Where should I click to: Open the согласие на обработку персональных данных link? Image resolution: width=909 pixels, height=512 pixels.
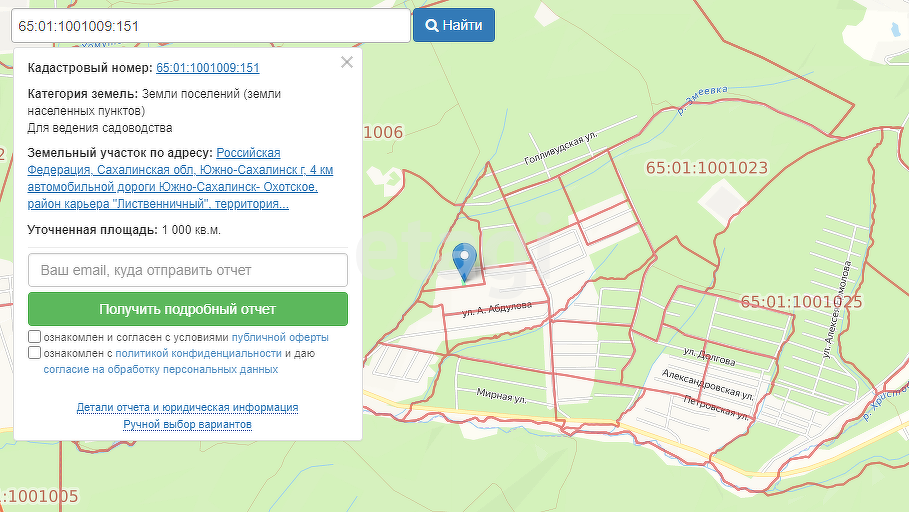161,369
